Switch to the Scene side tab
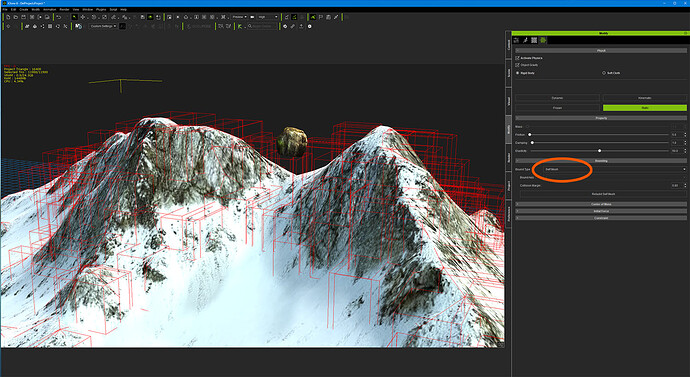The height and width of the screenshot is (377, 690). (509, 73)
